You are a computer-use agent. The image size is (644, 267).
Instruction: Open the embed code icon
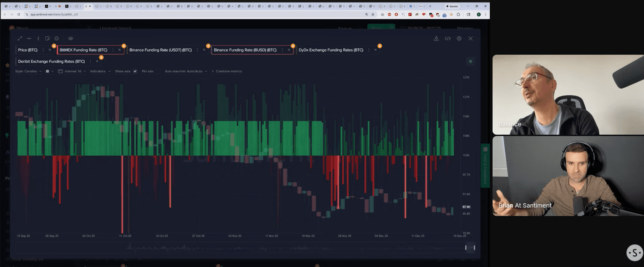(448, 39)
